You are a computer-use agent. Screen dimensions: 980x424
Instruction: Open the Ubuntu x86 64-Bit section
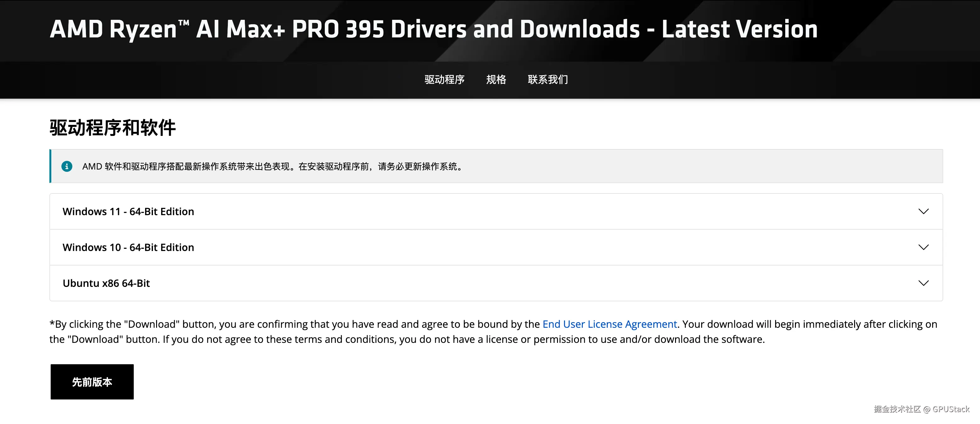[x=106, y=283]
